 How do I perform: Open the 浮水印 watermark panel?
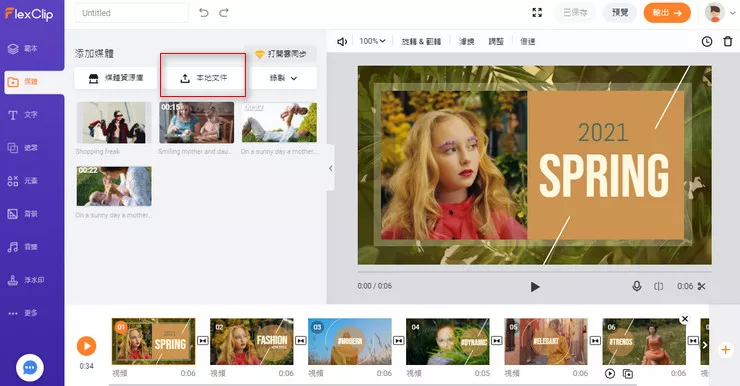(26, 280)
